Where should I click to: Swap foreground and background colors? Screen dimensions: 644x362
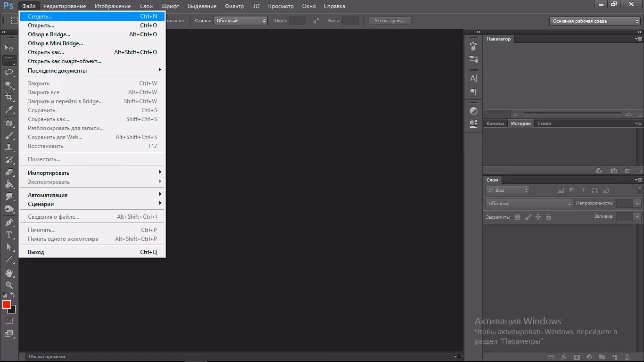[x=13, y=295]
